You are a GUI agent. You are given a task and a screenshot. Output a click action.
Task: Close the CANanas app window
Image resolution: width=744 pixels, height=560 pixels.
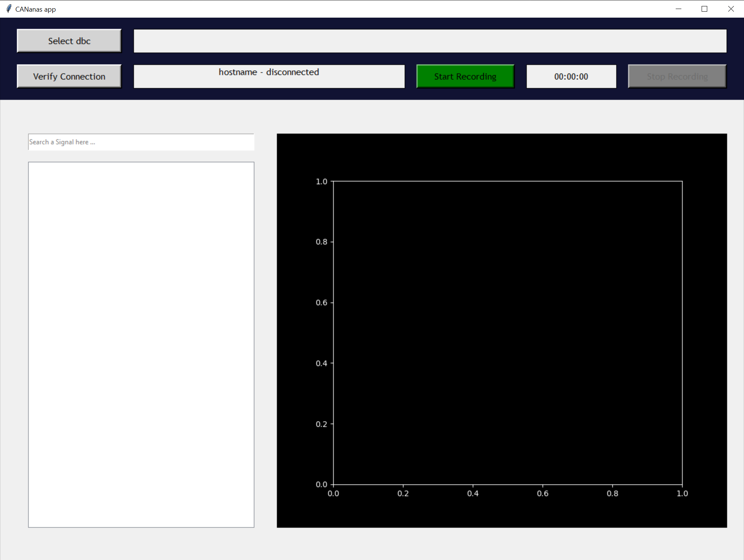[x=731, y=9]
